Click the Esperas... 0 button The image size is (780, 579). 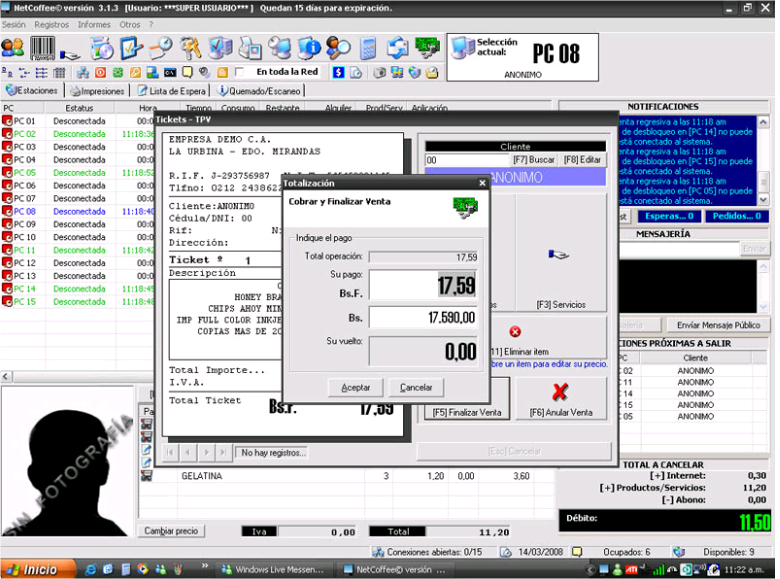coord(669,216)
